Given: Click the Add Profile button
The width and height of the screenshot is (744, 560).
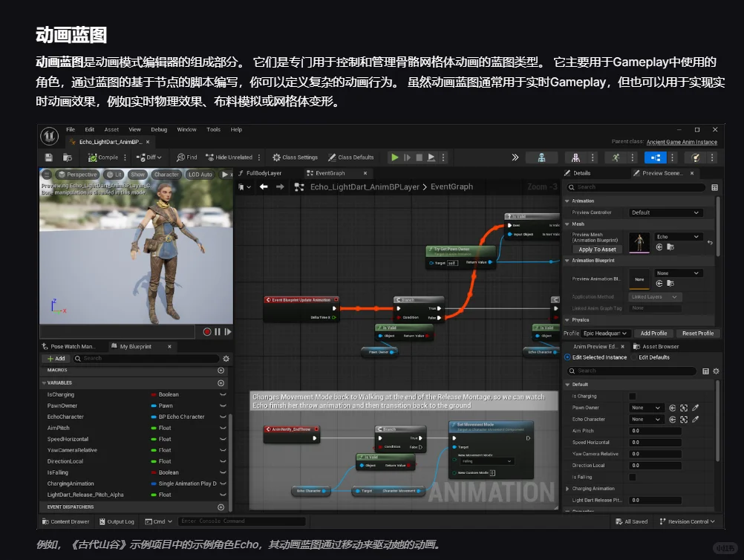Looking at the screenshot, I should coord(653,333).
